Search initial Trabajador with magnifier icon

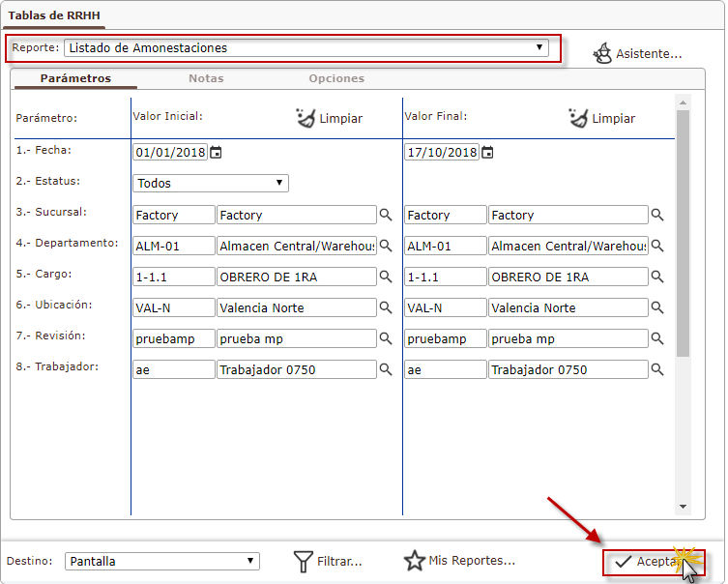click(x=386, y=369)
